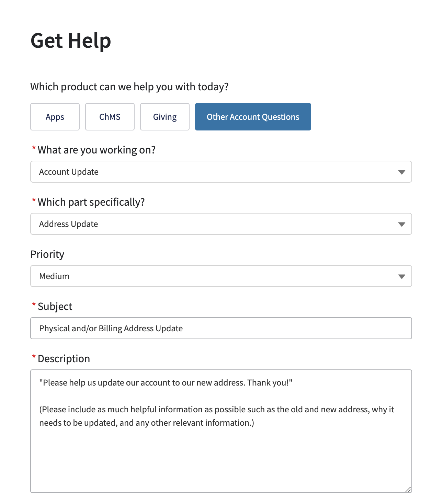
Task: Click inside the Subject input field
Action: click(x=221, y=328)
